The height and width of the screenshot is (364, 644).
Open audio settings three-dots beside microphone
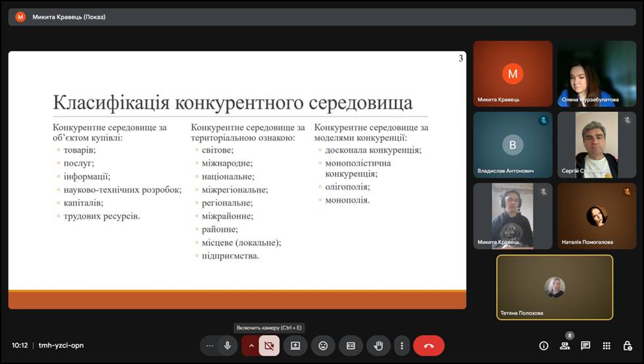(x=210, y=346)
